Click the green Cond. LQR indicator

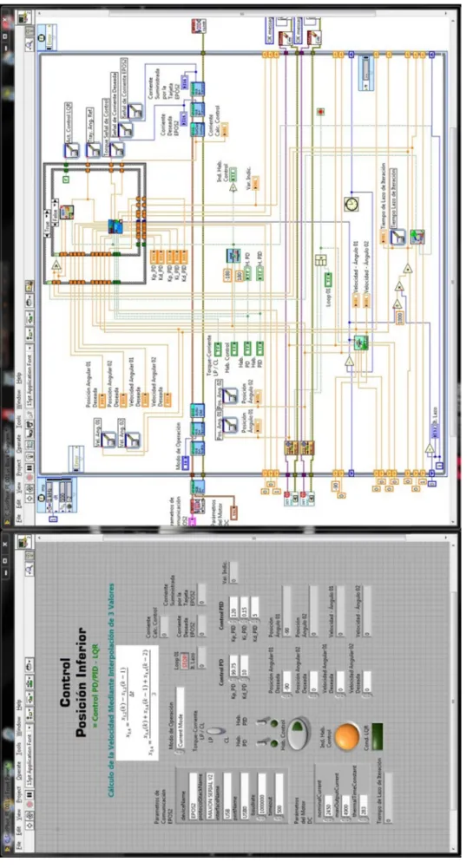378,735
